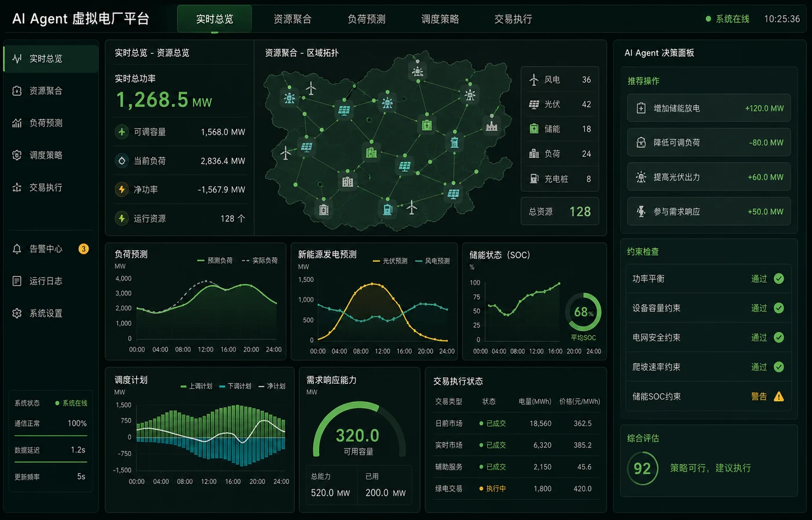Click the 可调容量 row icon
This screenshot has width=812, height=520.
[122, 132]
